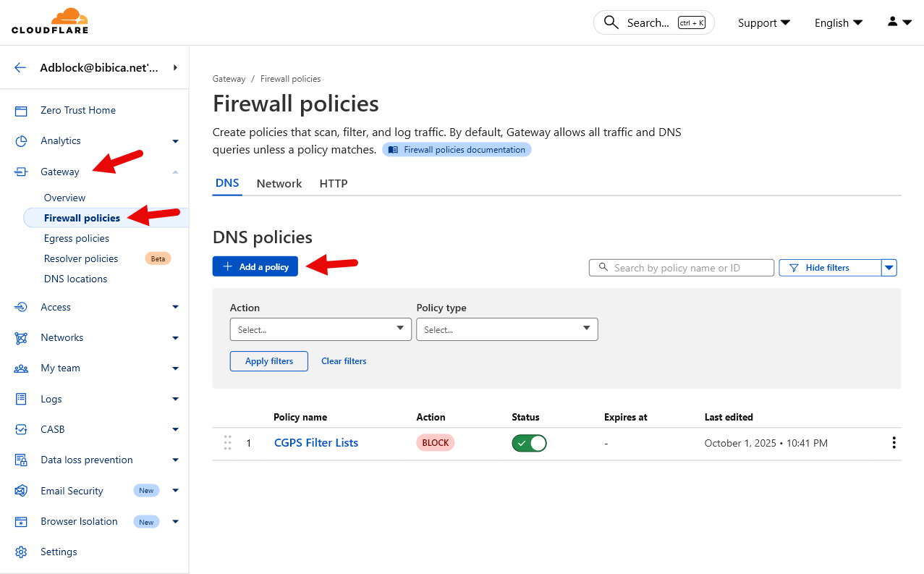924x574 pixels.
Task: Collapse the Gateway sidebar section
Action: tap(175, 172)
